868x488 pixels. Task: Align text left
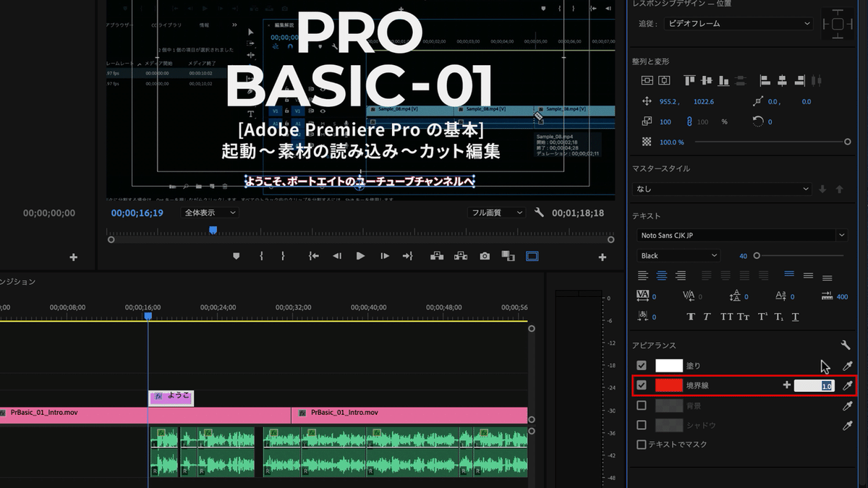tap(643, 275)
